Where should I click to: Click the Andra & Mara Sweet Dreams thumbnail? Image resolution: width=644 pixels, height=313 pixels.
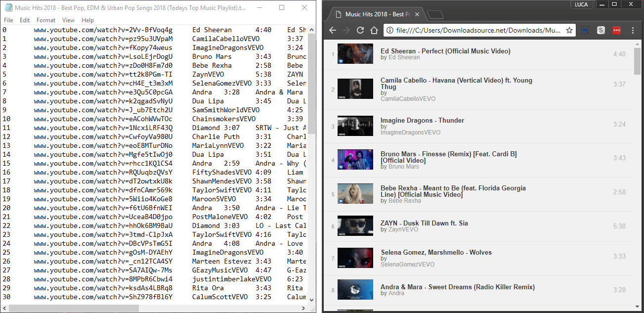coord(355,289)
